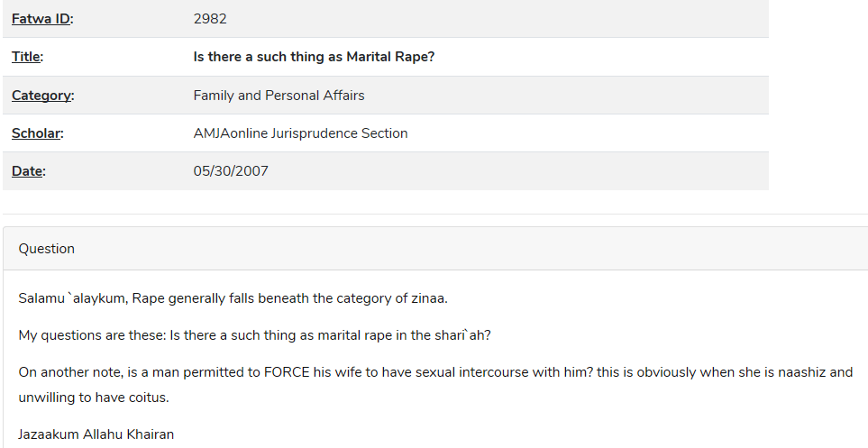Click the 'My questions are these' paragraph
Viewport: 868px width, 448px height.
pos(254,335)
